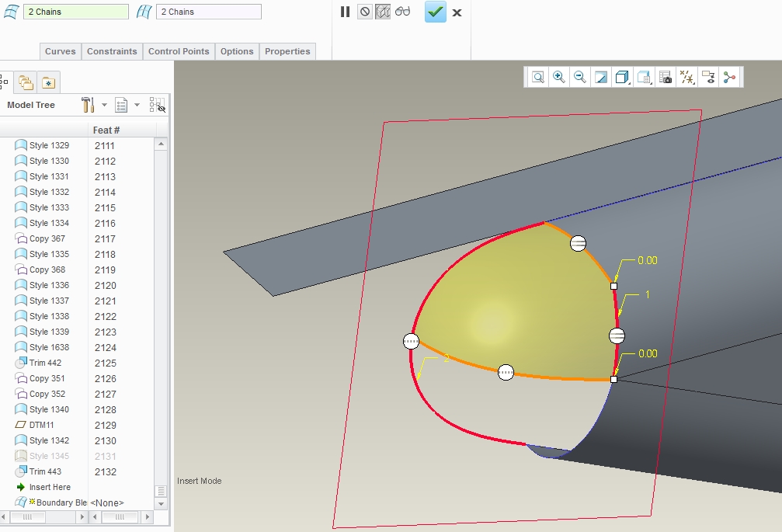Click the model tree scroll down arrow

tap(161, 503)
